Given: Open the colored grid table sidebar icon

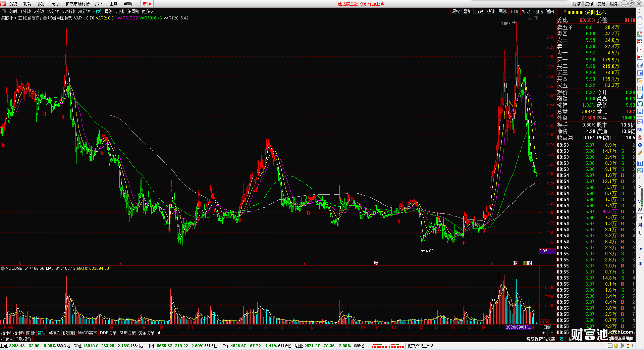Looking at the screenshot, I should click(640, 42).
